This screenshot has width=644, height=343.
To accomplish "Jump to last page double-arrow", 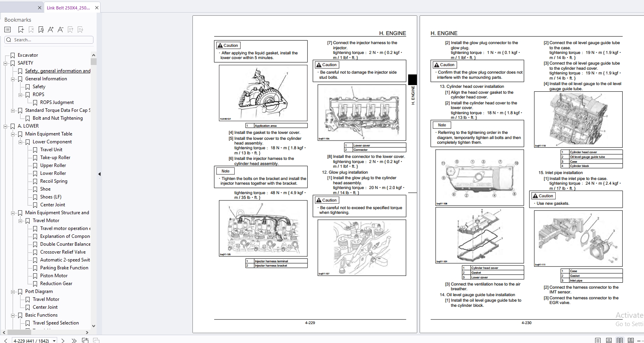I will 74,341.
